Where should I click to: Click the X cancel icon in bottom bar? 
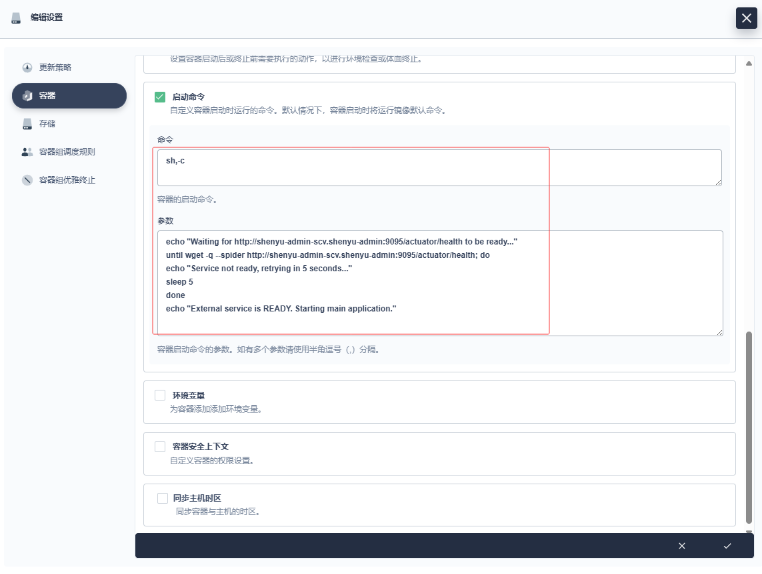click(682, 545)
